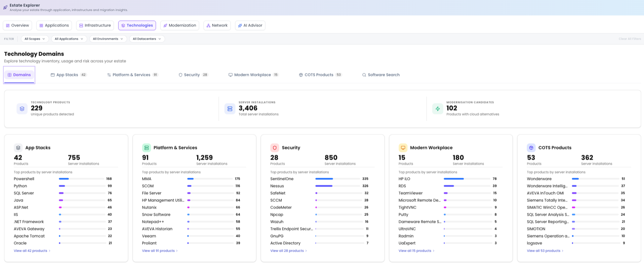This screenshot has height=264, width=644.
Task: Click the Apache Tomcat product row
Action: 63,236
